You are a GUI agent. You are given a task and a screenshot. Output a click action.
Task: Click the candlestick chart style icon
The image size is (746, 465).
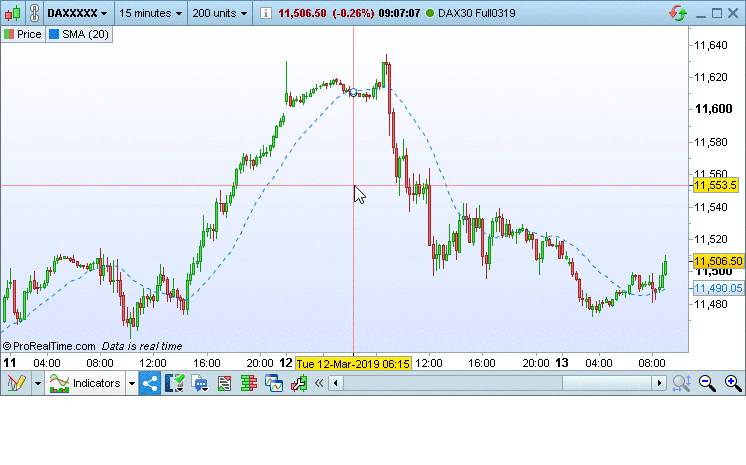coord(9,14)
